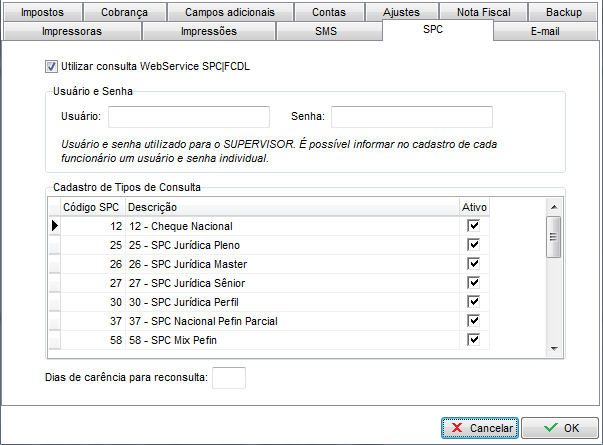
Task: Uncheck Ativo for 12 - Cheque Nacional
Action: point(474,226)
